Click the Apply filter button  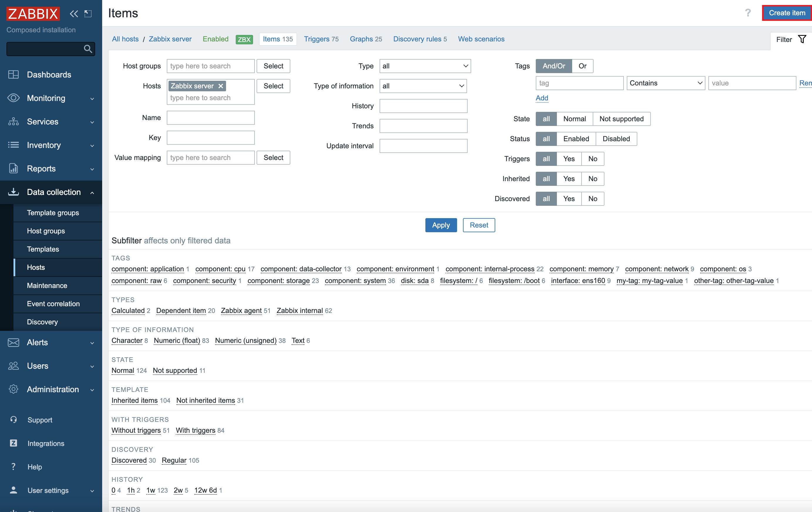(441, 225)
